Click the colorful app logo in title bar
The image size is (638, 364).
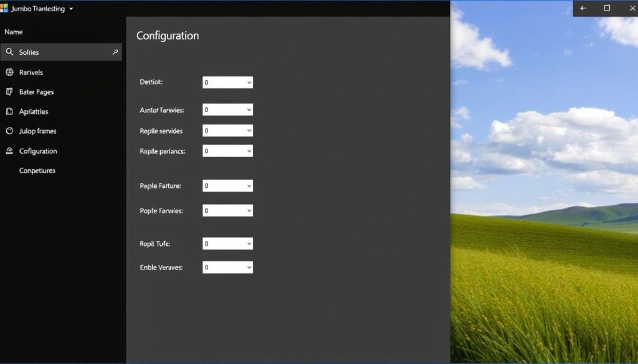pos(4,8)
